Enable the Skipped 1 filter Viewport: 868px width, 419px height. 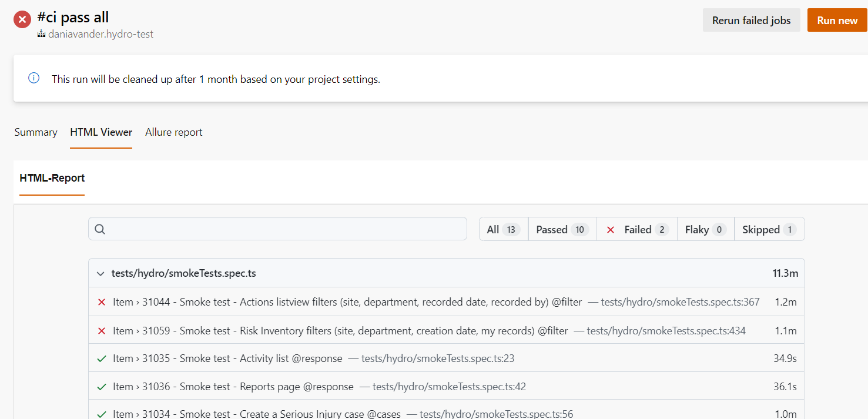point(769,229)
